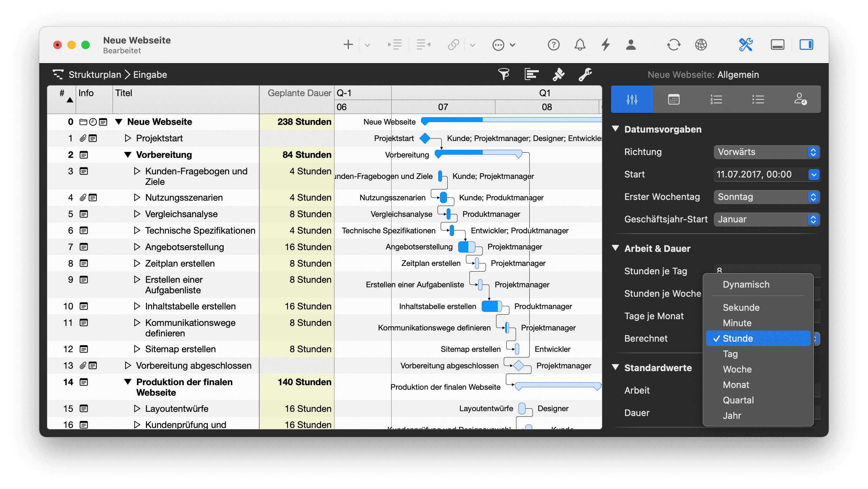Switch to the calendar inspector tab
The image size is (868, 489).
coord(673,100)
